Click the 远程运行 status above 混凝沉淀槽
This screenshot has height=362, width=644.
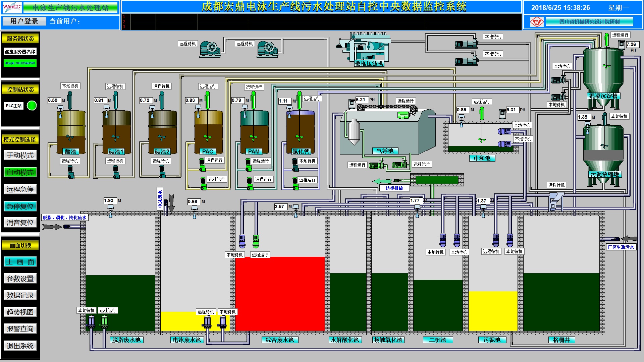pos(620,35)
